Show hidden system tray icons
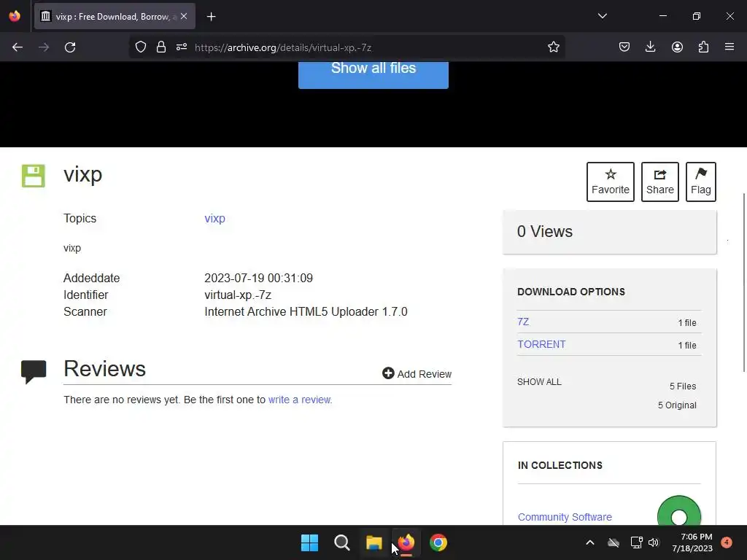 coord(589,542)
